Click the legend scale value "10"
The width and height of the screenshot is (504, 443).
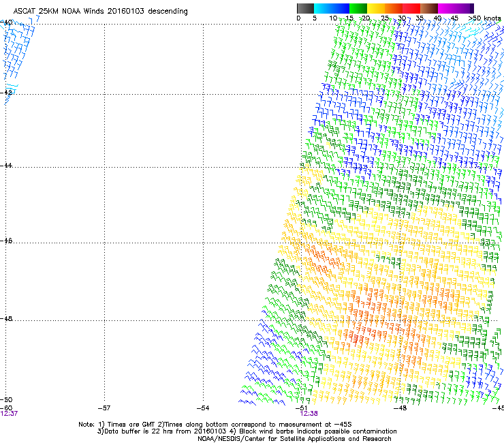point(333,18)
